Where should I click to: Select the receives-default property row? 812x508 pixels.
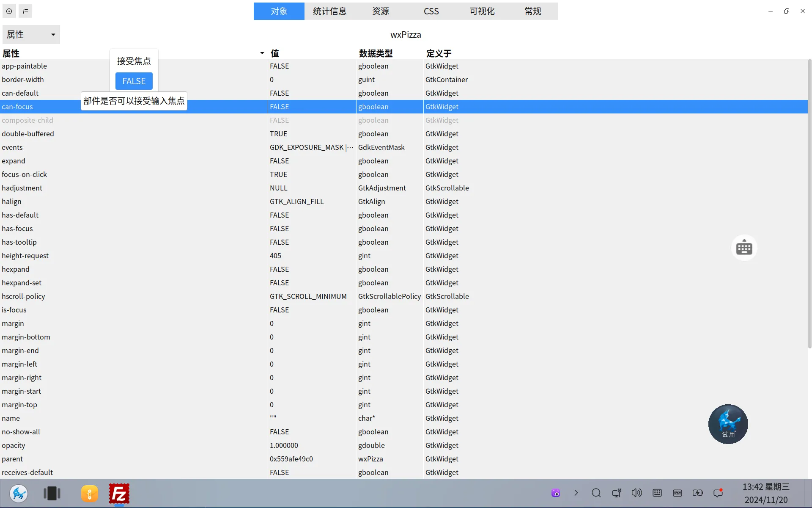coord(404,472)
